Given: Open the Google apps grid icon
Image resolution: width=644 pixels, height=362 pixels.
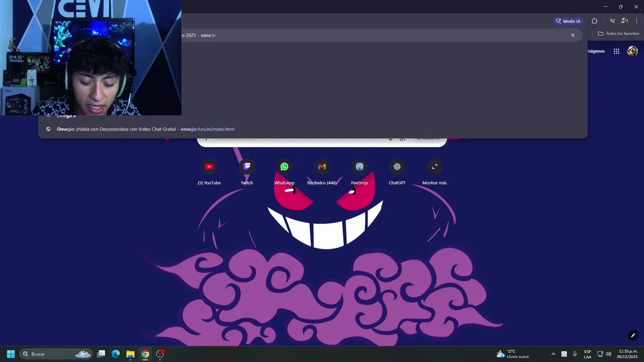Looking at the screenshot, I should tap(616, 51).
